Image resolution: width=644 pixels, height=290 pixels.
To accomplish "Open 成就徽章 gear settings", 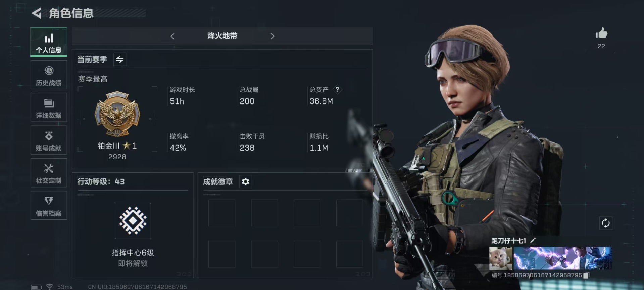I will click(245, 182).
